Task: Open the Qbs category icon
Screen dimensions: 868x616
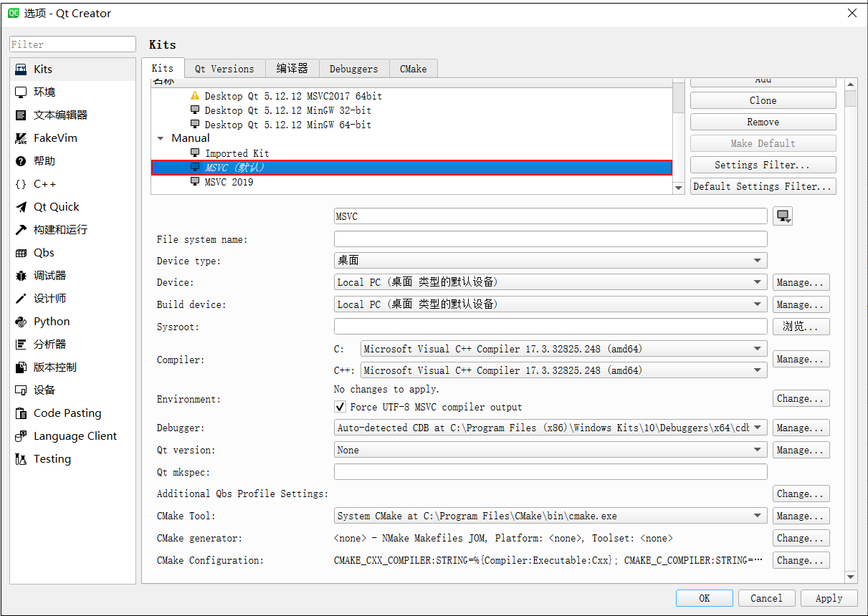Action: (x=21, y=253)
